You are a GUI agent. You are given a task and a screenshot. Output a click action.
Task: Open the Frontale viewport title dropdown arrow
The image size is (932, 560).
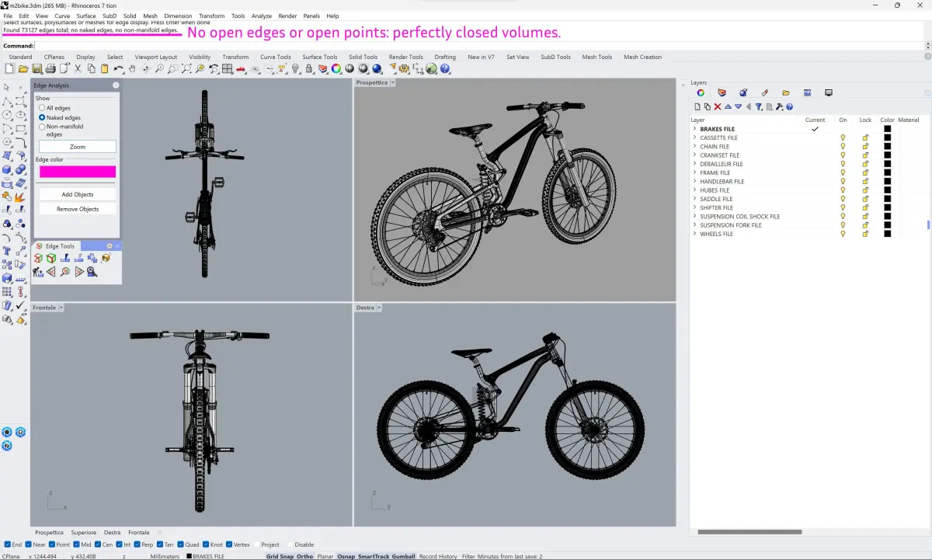tap(61, 308)
